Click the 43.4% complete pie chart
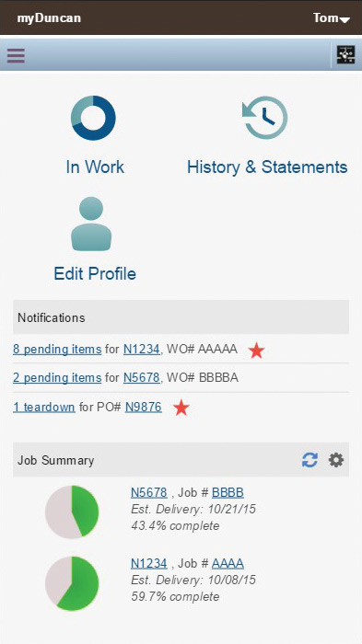362x644 pixels. coord(72,512)
